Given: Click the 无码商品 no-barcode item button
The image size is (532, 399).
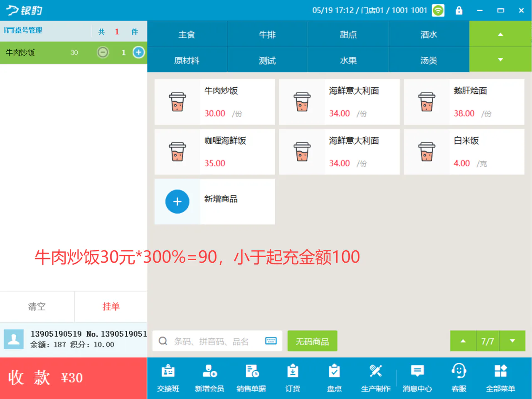Looking at the screenshot, I should (312, 341).
